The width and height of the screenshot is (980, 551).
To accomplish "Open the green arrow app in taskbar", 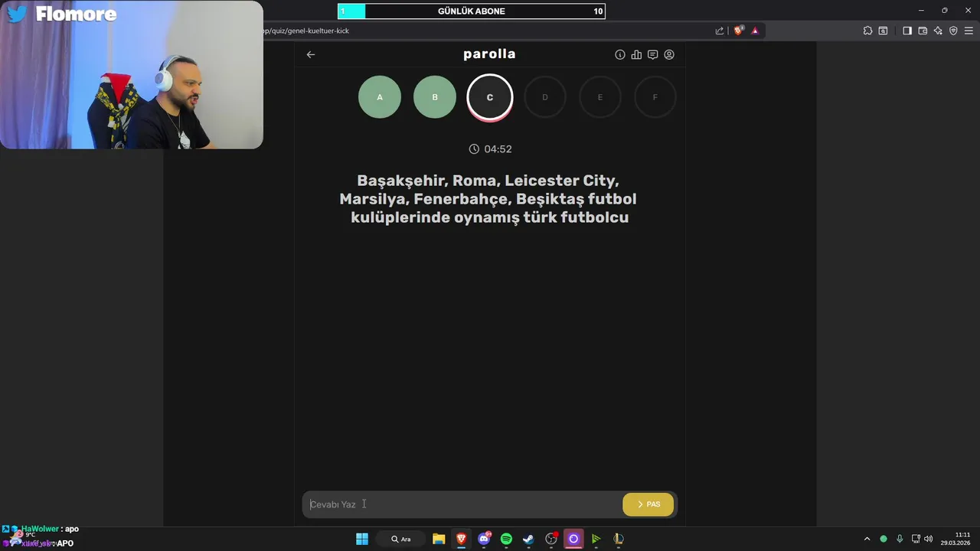I will coord(596,539).
